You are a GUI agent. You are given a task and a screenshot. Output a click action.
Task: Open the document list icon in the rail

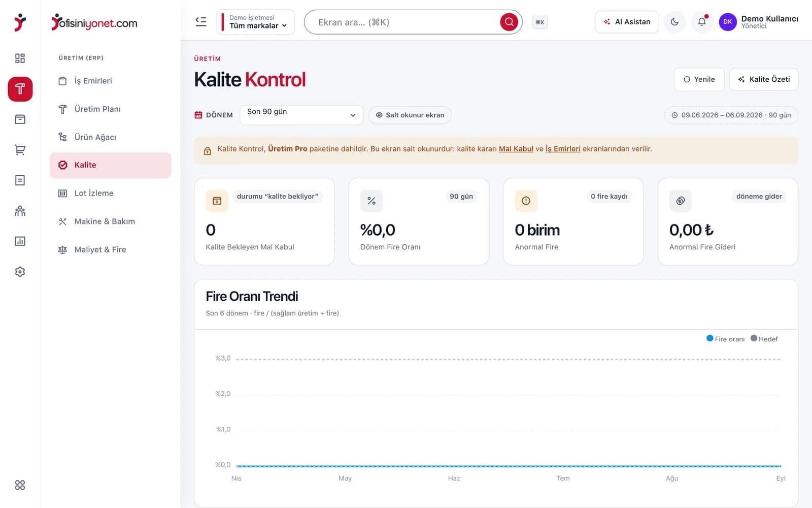(20, 180)
